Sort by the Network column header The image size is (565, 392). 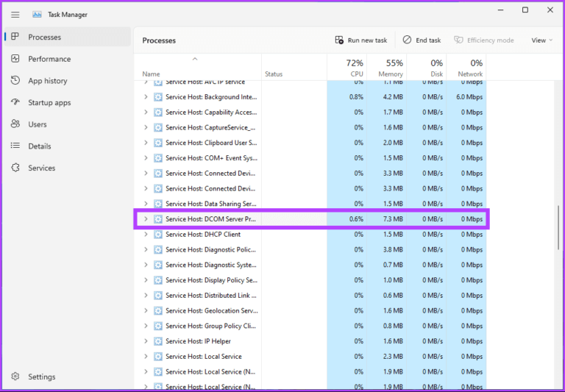[466, 67]
